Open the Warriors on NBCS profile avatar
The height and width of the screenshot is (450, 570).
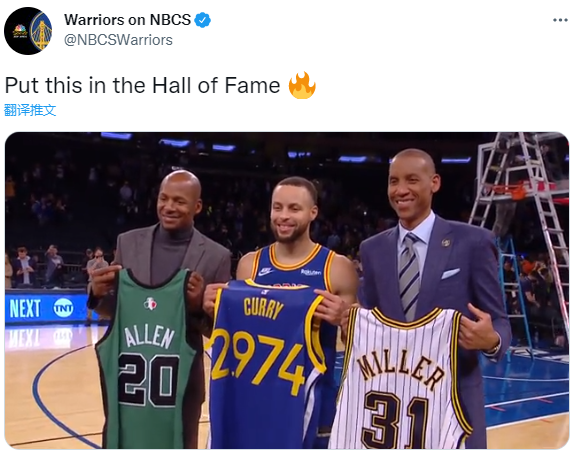click(x=28, y=31)
